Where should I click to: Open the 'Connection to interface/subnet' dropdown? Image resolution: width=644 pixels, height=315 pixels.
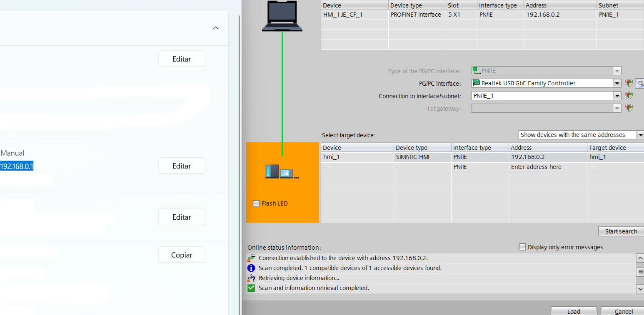click(x=617, y=96)
